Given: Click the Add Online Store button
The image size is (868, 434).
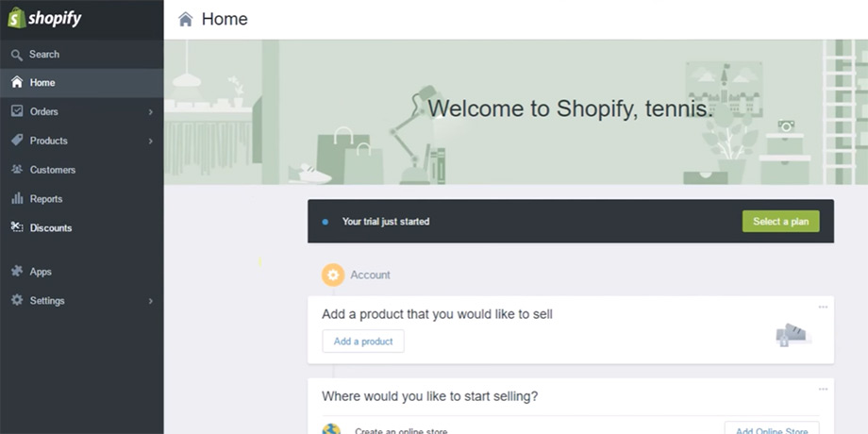Looking at the screenshot, I should click(x=772, y=429).
